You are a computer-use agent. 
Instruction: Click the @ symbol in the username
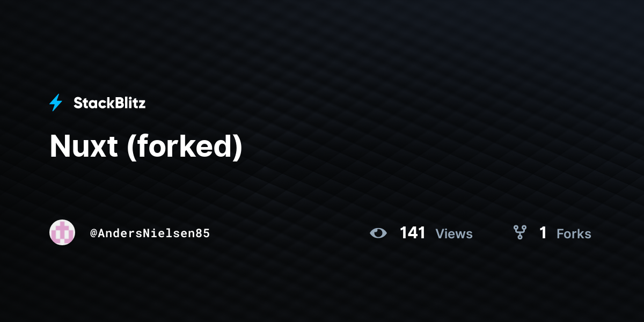click(93, 233)
